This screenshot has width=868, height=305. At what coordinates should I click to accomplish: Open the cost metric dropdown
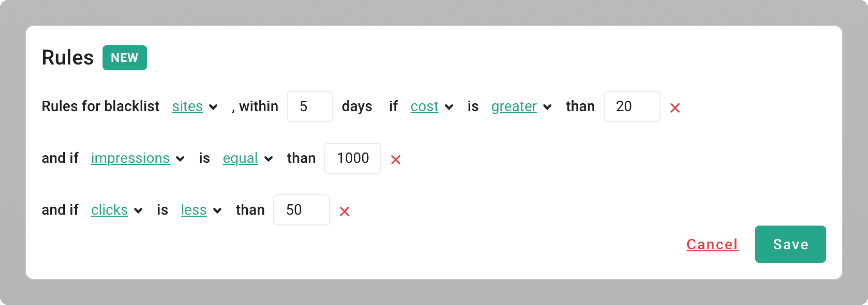point(424,107)
